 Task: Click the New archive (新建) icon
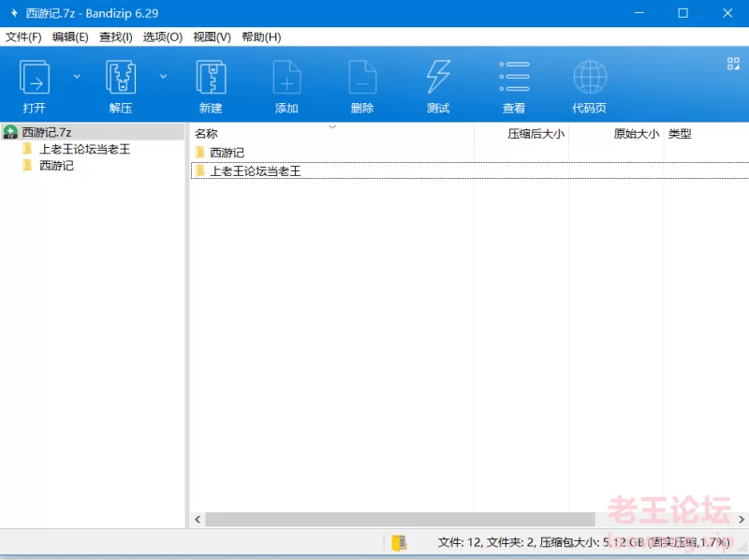point(211,77)
